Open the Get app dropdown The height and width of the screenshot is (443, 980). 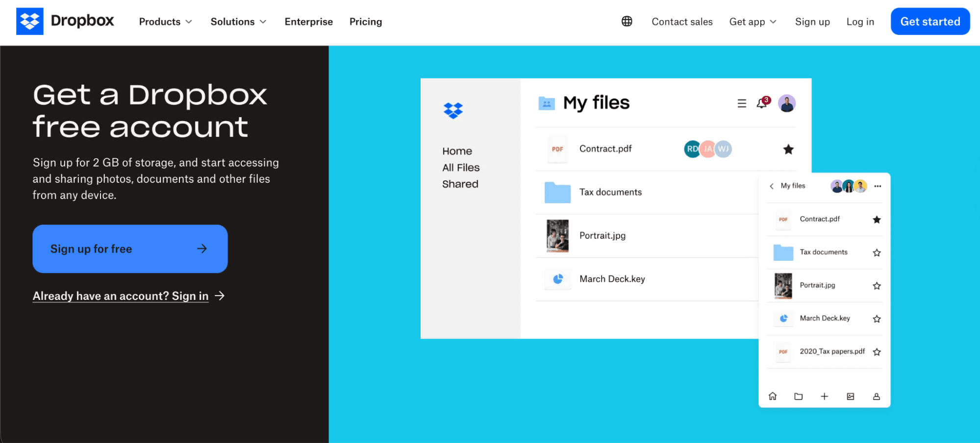753,22
